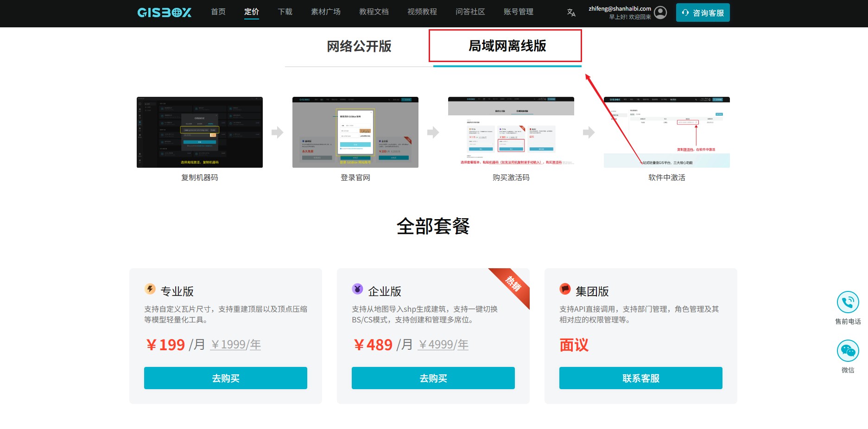Open the WeChat contact icon
The height and width of the screenshot is (429, 868).
pyautogui.click(x=848, y=351)
